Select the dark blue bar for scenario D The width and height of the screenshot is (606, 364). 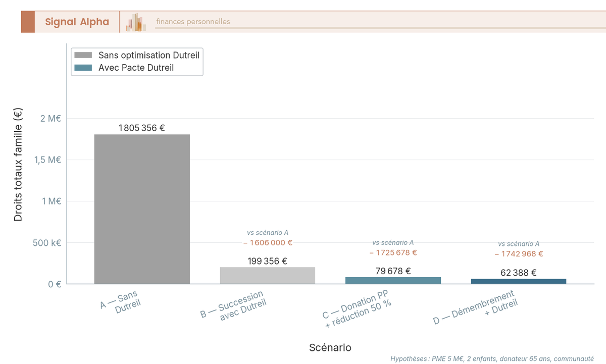(x=519, y=281)
